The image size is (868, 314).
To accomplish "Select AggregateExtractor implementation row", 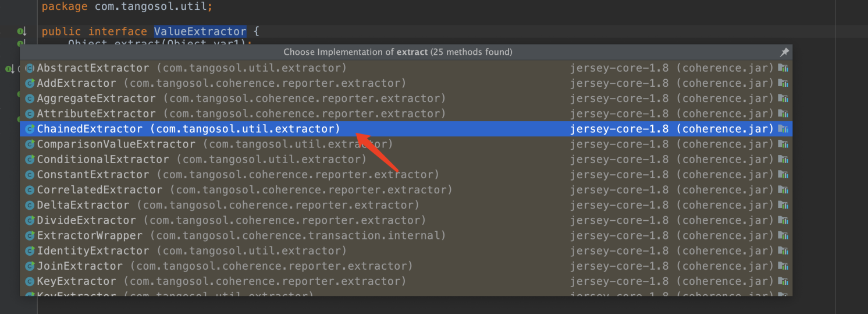I will pos(406,98).
